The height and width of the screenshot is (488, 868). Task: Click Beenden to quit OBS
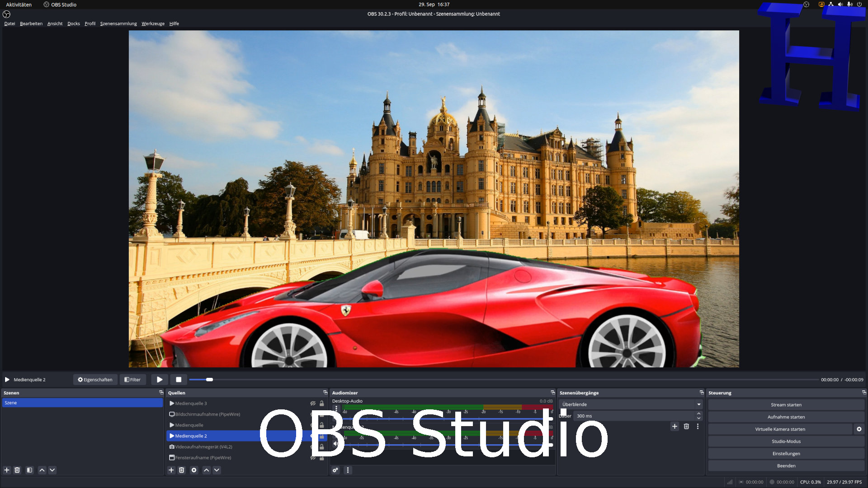point(786,466)
